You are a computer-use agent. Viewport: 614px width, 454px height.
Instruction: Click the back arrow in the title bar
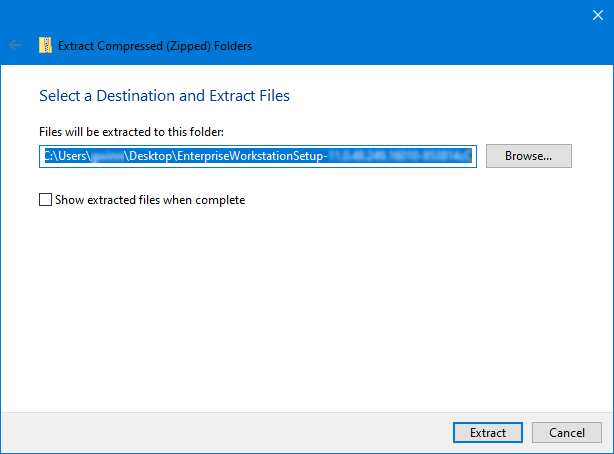pos(15,45)
